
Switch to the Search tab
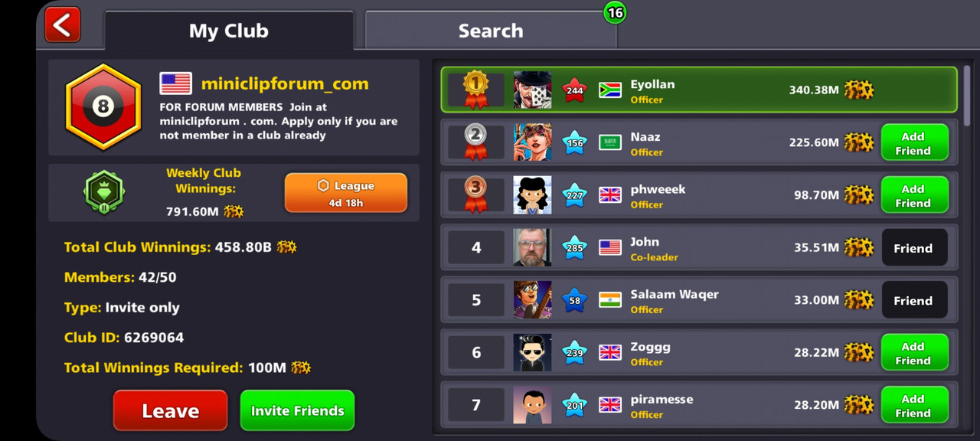click(490, 31)
